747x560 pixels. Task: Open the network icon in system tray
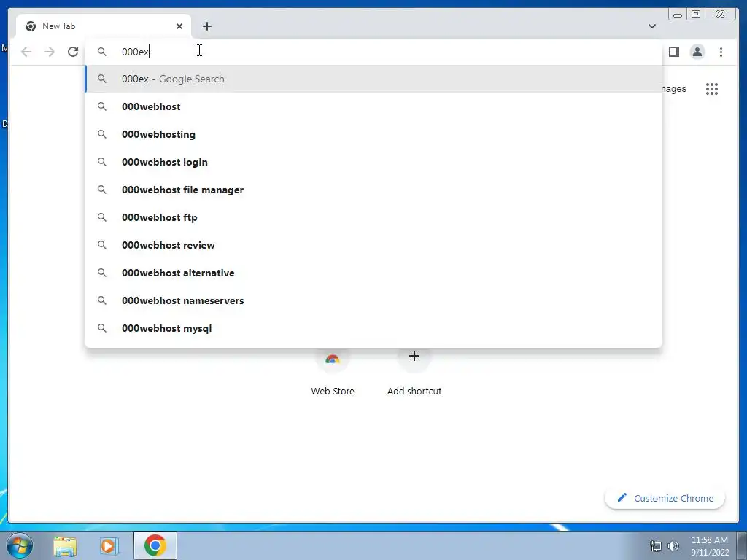click(656, 546)
